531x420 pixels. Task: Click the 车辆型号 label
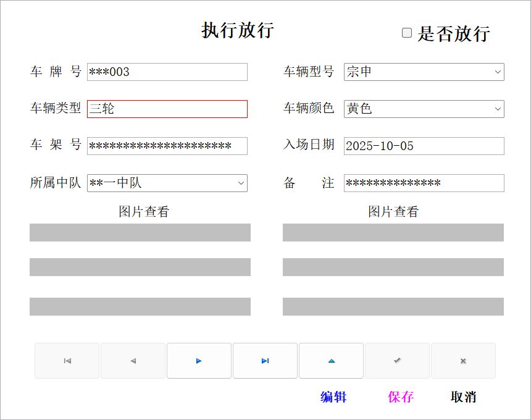309,72
